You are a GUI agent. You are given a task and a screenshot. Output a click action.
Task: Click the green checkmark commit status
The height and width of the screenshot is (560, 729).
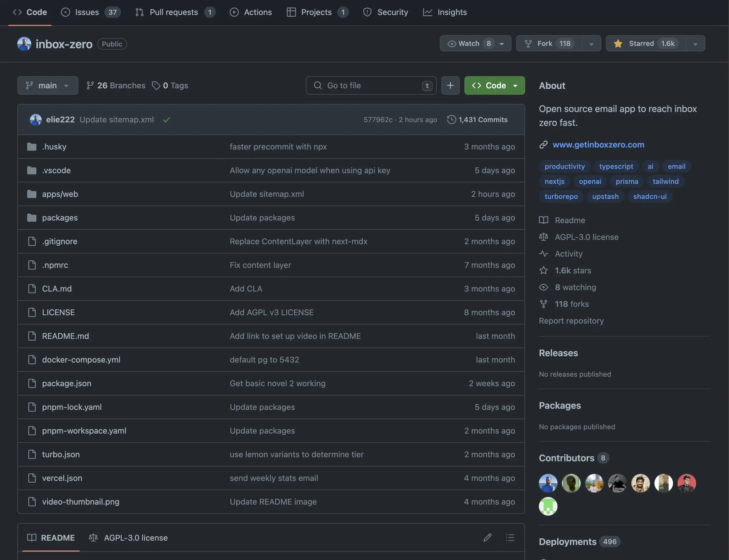166,120
